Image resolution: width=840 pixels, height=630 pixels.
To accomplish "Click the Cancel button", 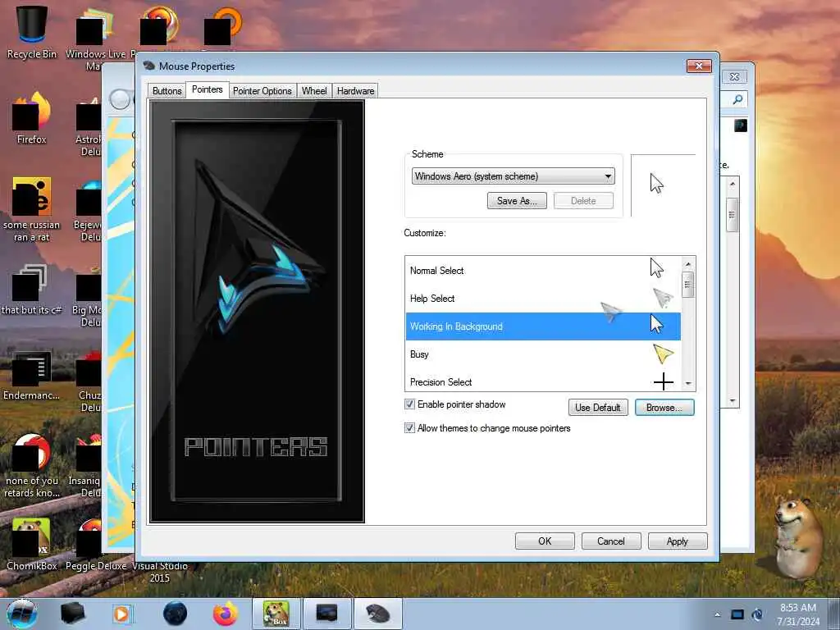I will (611, 541).
